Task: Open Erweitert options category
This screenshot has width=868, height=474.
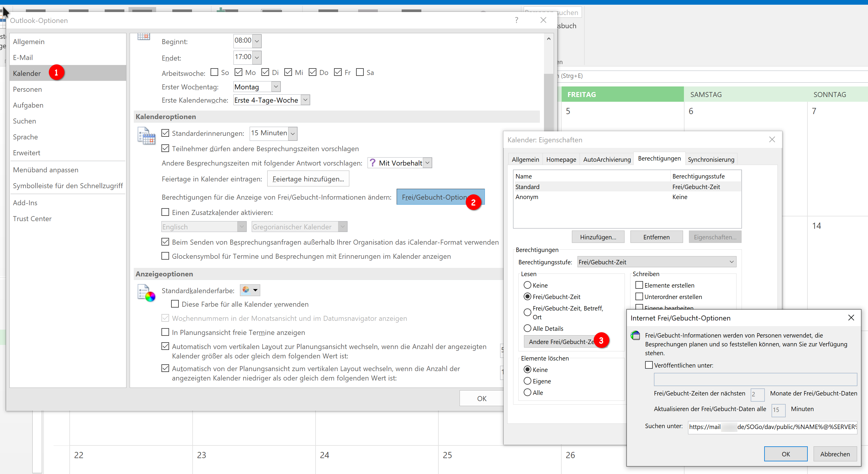Action: click(68, 153)
